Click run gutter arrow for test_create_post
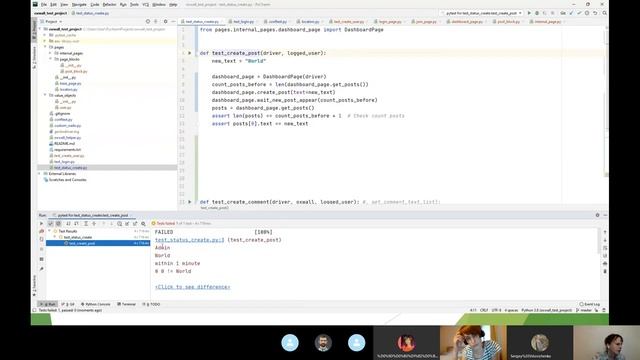Image resolution: width=640 pixels, height=360 pixels. point(189,53)
